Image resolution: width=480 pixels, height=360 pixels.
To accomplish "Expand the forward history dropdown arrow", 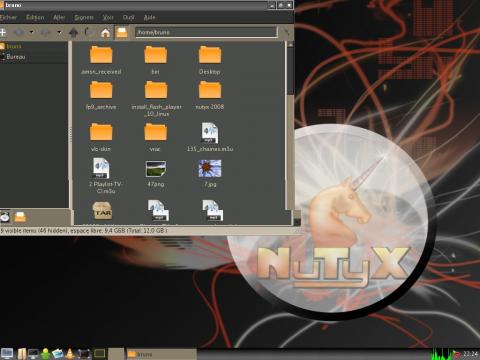I will coord(59,32).
